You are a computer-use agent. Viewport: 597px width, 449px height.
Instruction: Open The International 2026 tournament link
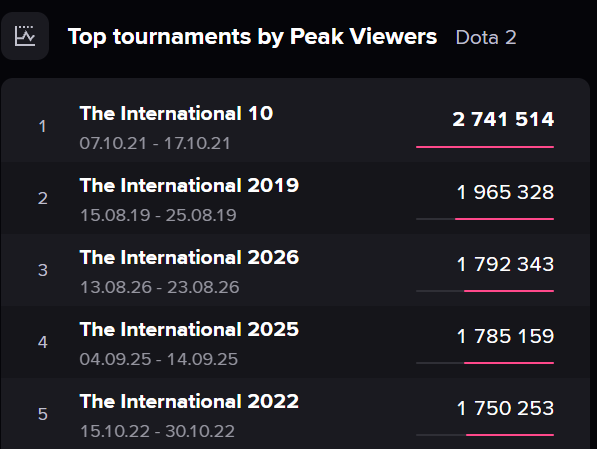coord(189,257)
